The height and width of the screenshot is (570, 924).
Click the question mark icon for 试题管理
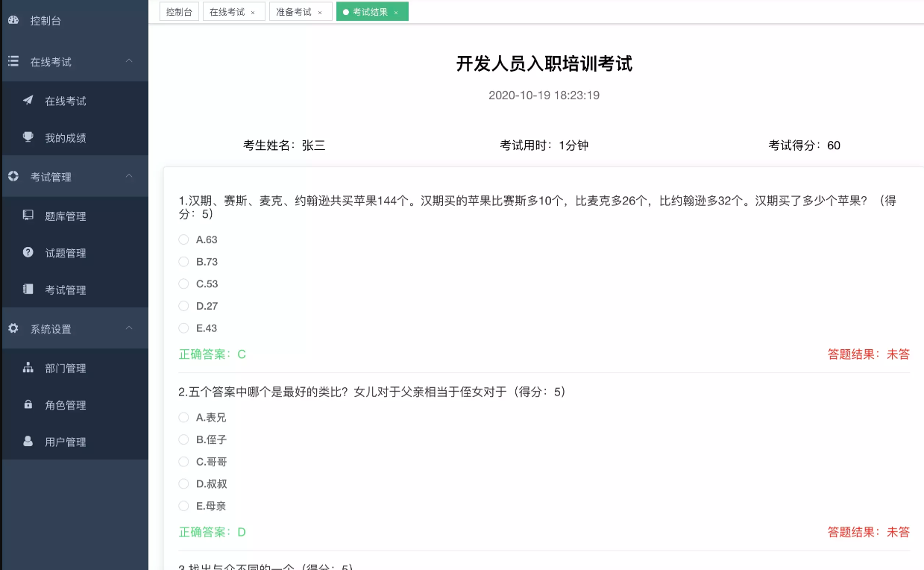coord(28,252)
